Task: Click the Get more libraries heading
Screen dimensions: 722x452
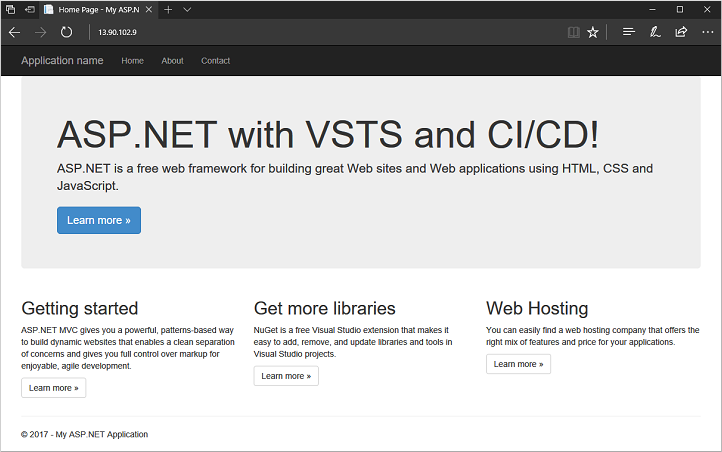Action: coord(325,308)
